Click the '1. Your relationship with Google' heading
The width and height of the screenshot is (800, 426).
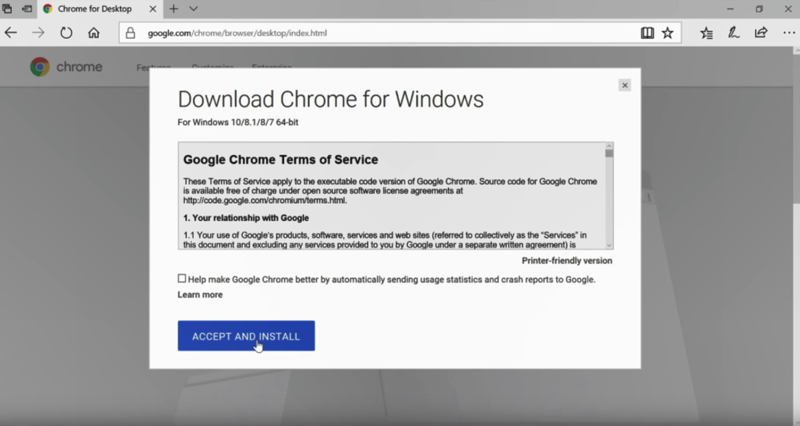point(246,218)
